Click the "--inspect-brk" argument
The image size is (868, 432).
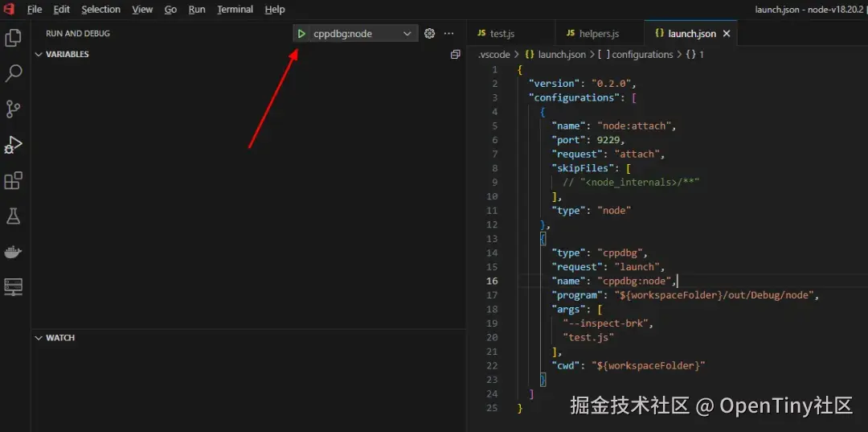[608, 323]
